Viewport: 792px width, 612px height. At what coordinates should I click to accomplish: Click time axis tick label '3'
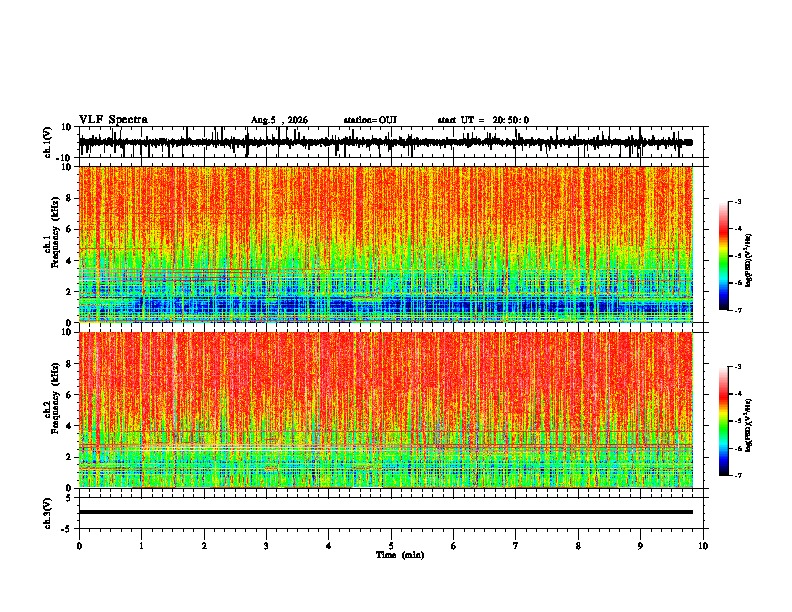tap(266, 546)
